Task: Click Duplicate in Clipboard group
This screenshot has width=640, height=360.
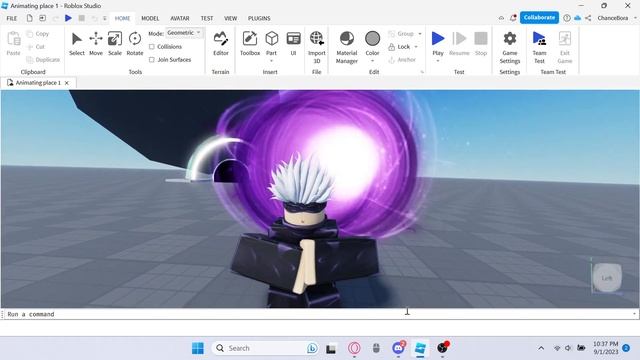Action: [43, 60]
